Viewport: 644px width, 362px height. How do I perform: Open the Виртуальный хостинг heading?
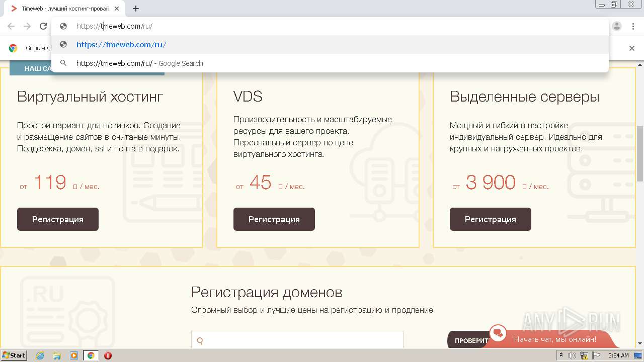point(90,97)
